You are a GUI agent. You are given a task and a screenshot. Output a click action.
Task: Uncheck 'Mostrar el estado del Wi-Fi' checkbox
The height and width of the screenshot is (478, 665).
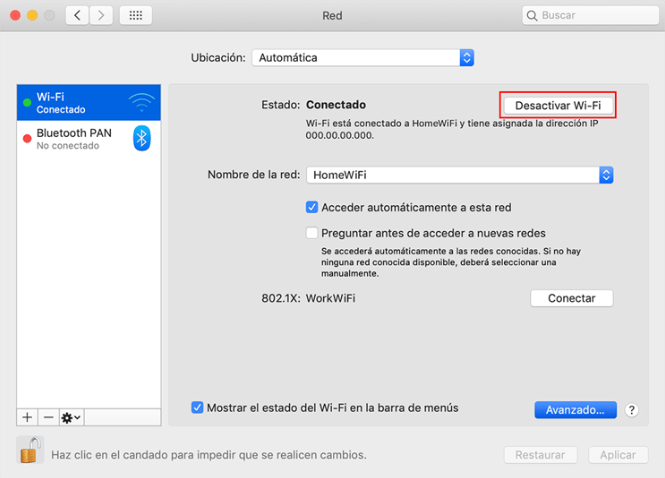[x=197, y=408]
